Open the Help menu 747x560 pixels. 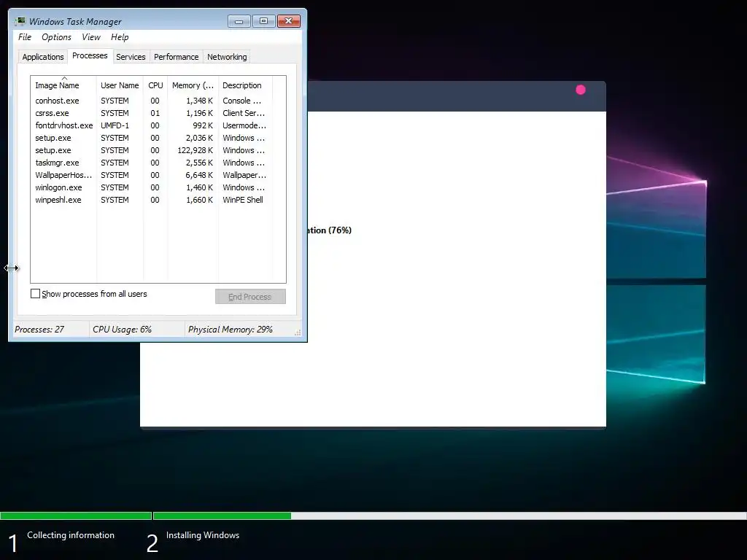(x=120, y=37)
